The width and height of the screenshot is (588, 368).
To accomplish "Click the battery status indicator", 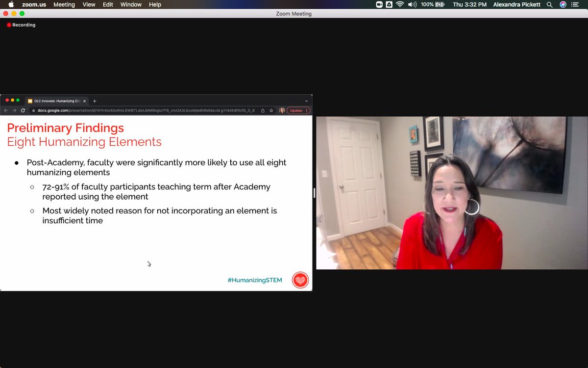I will (433, 4).
